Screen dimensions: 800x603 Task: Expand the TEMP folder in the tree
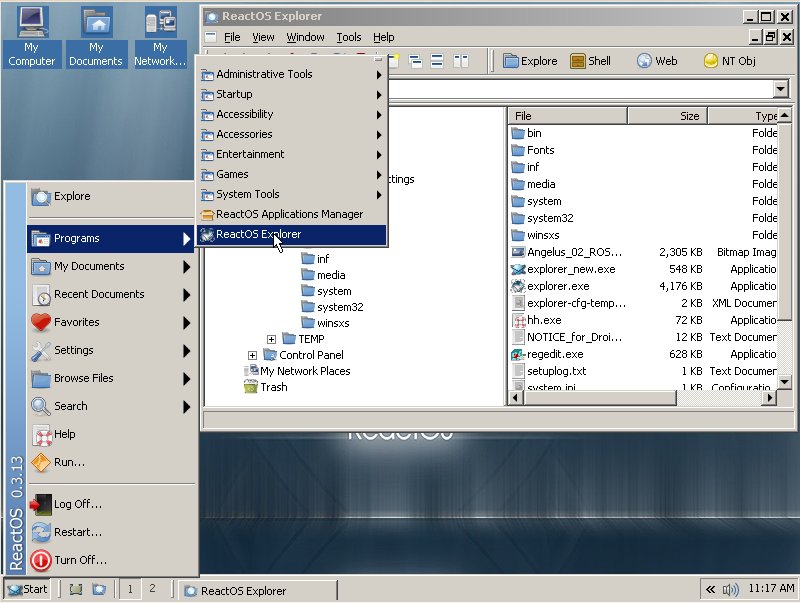270,337
